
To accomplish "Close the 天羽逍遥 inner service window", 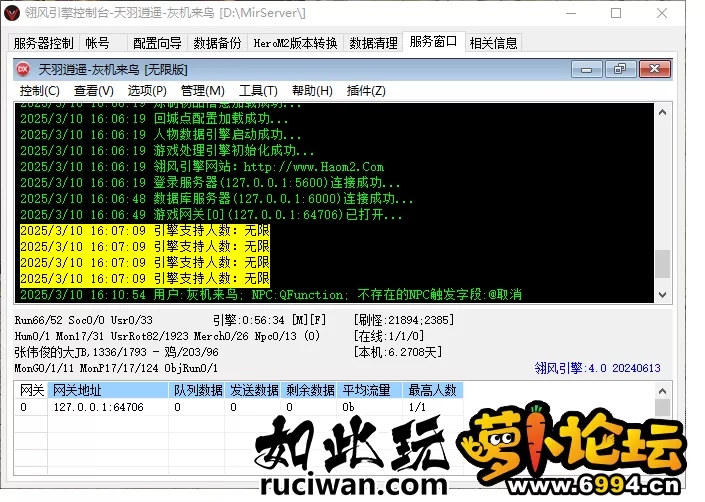I will point(655,69).
